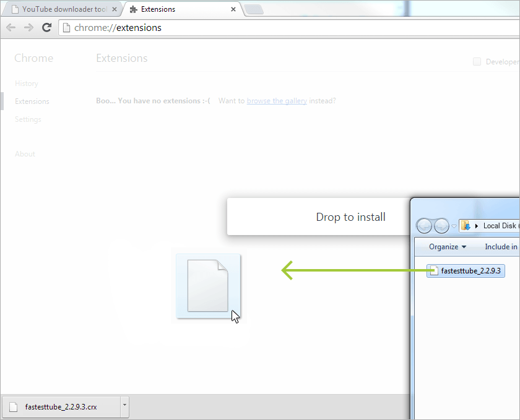The height and width of the screenshot is (420, 520).
Task: Select Local Disk in Explorer's address path
Action: click(x=500, y=226)
